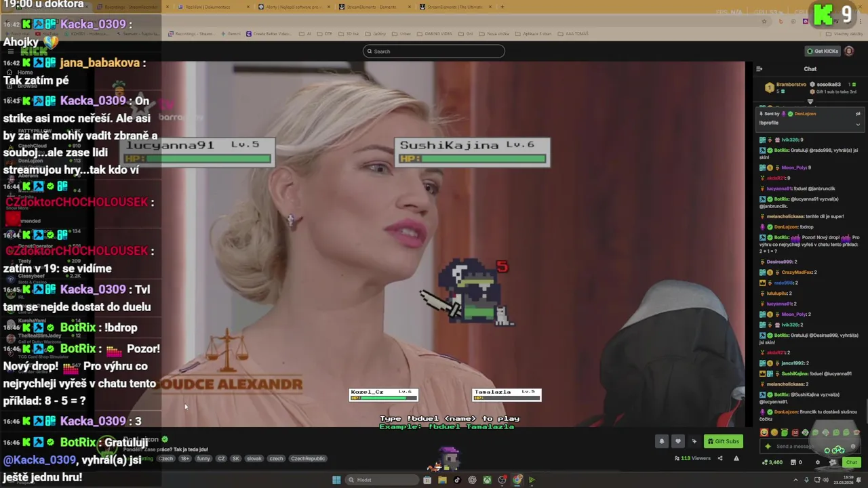Screen dimensions: 868x488
Task: Select the CzechRepublic stream tag
Action: point(308,458)
